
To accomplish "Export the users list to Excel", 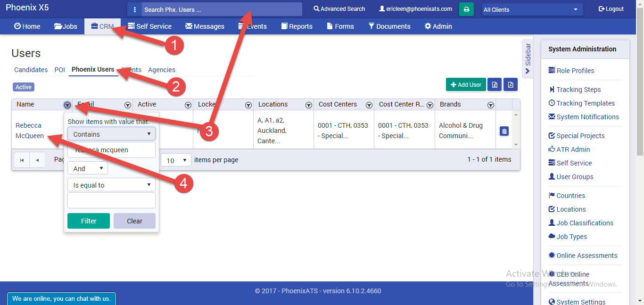I will point(495,84).
